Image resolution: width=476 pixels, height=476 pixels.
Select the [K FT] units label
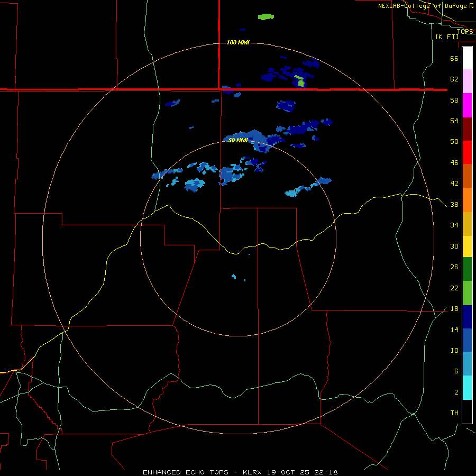coord(447,36)
